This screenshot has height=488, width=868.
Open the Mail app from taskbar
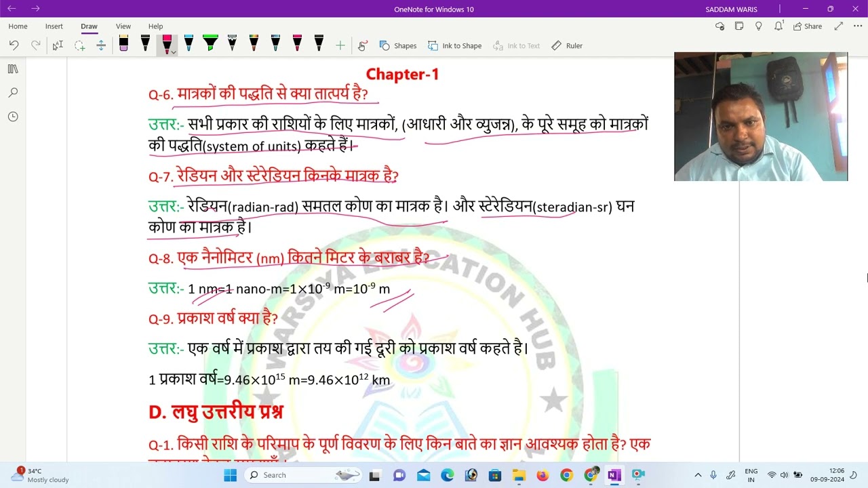pos(424,475)
